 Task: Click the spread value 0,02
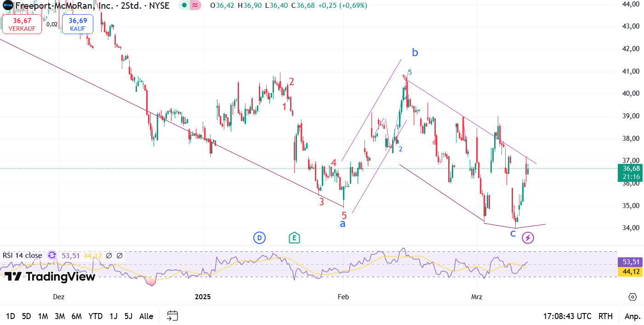52,24
